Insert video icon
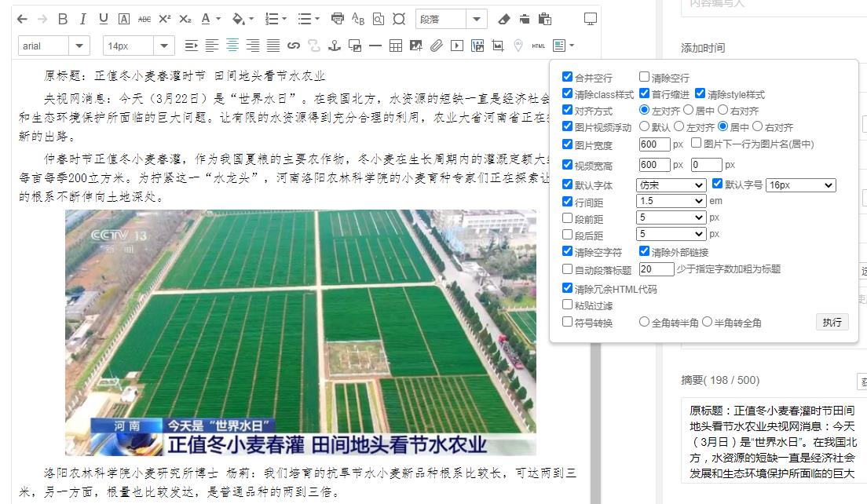The image size is (867, 504). [457, 46]
